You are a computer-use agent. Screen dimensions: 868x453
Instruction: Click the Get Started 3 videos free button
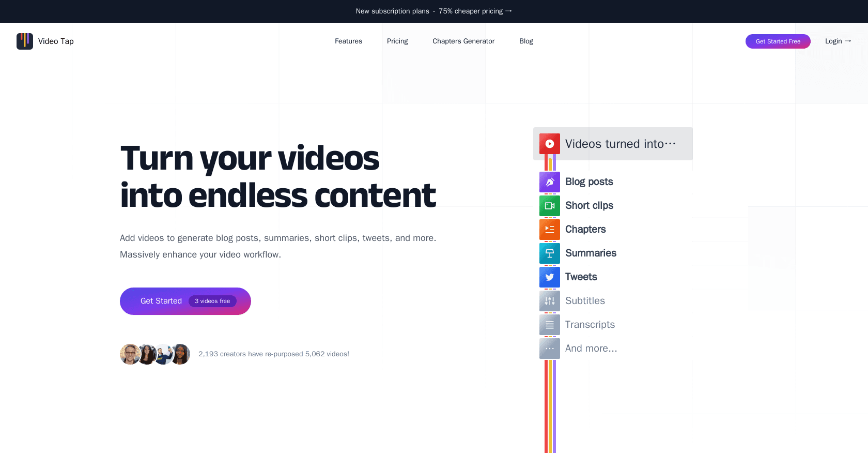click(185, 301)
